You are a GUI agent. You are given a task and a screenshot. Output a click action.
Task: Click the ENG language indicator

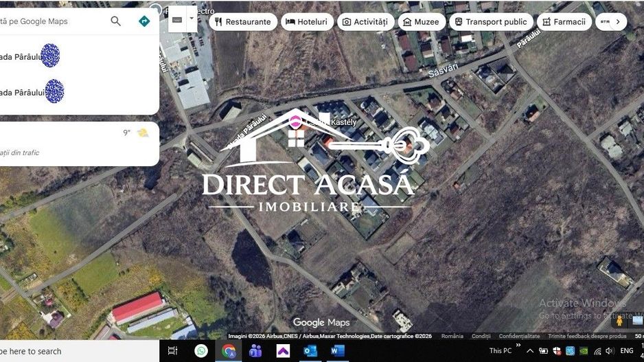(627, 351)
